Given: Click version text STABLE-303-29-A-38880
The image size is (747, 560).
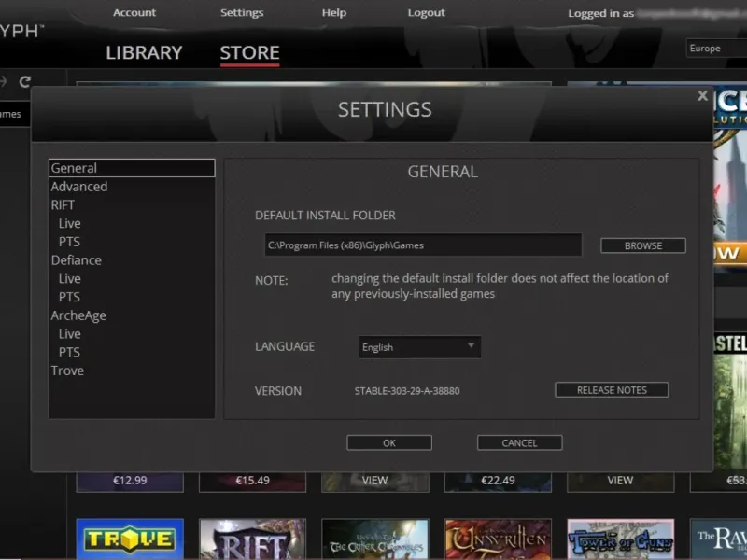Looking at the screenshot, I should click(x=407, y=391).
